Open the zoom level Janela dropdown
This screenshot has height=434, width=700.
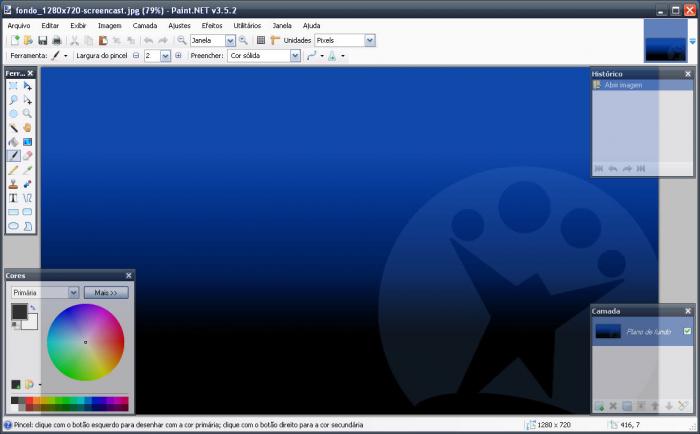[230, 41]
